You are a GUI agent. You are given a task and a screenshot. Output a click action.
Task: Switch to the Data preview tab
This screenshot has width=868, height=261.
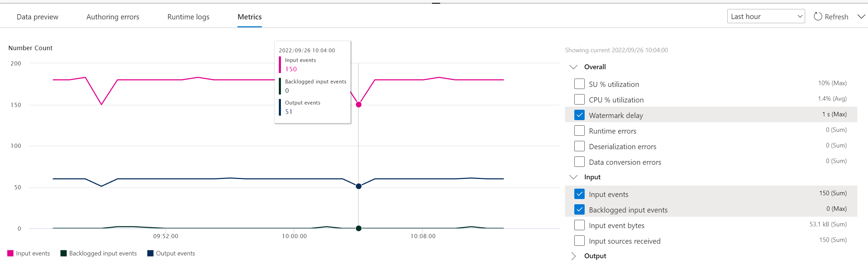[x=37, y=17]
